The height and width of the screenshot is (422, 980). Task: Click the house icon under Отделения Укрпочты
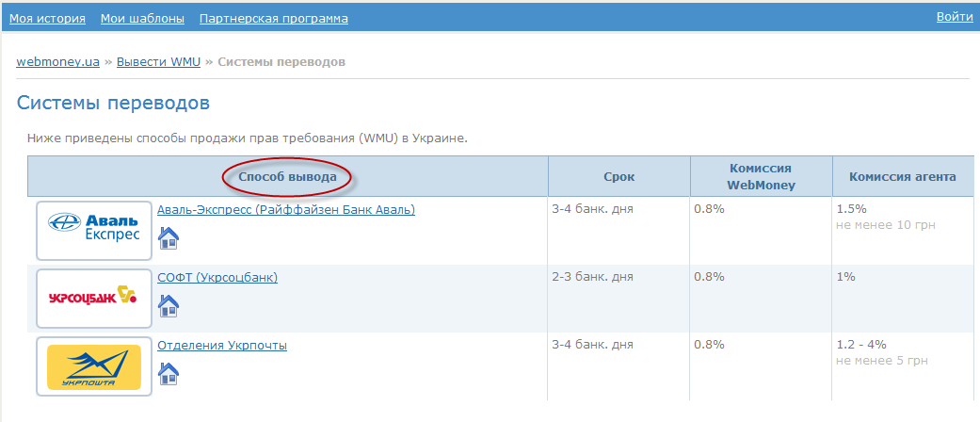pos(169,373)
